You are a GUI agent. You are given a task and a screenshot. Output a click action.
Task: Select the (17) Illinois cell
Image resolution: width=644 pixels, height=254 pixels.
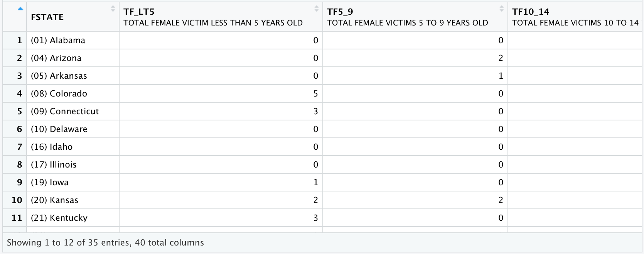click(54, 164)
